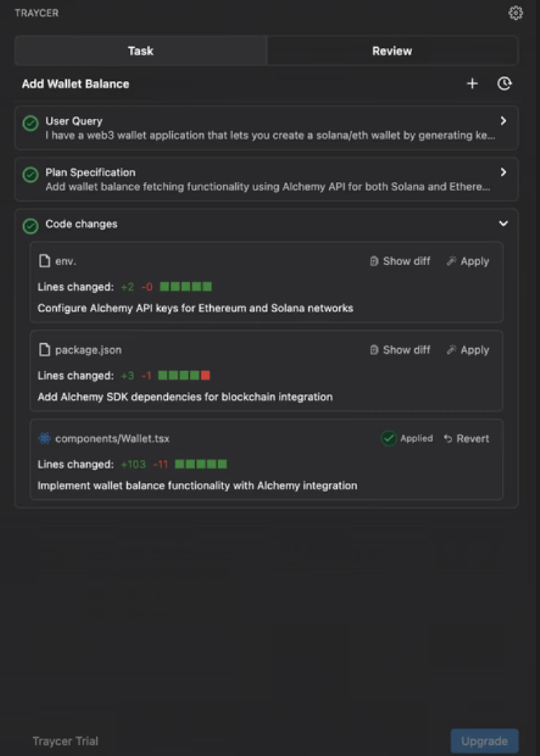
Task: Click red block in package.json change bar
Action: click(x=206, y=376)
